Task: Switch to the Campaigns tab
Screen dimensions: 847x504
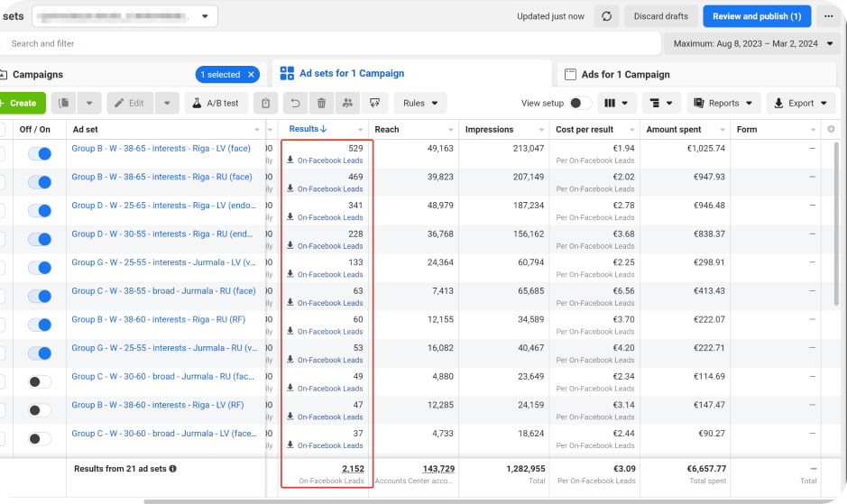Action: coord(37,74)
